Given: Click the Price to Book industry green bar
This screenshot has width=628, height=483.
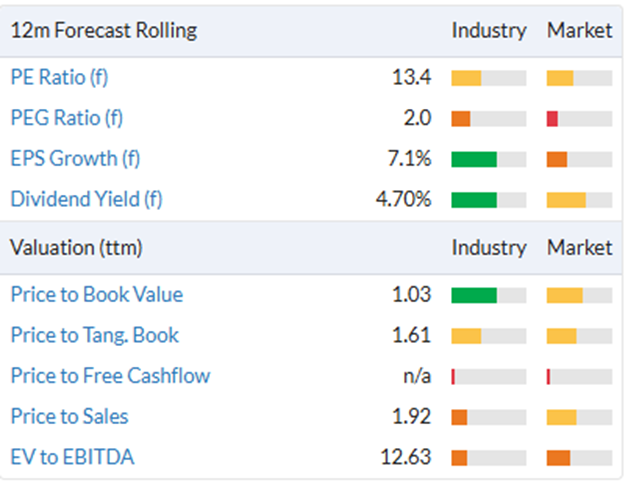Looking at the screenshot, I should 474,296.
